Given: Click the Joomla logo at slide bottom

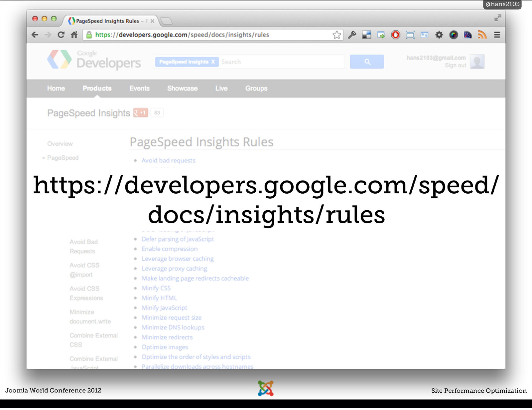Looking at the screenshot, I should point(266,388).
